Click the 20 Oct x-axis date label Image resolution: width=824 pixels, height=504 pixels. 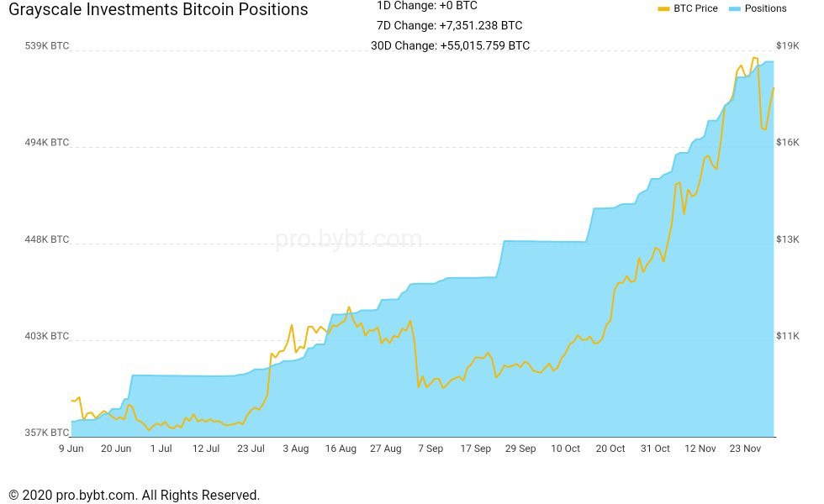click(x=610, y=449)
